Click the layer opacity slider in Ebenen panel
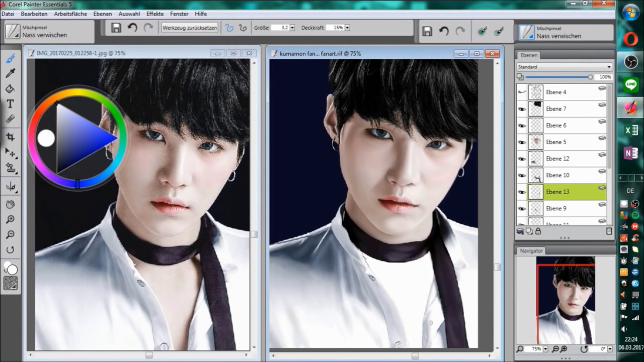Viewport: 644px width, 362px height. tap(558, 77)
